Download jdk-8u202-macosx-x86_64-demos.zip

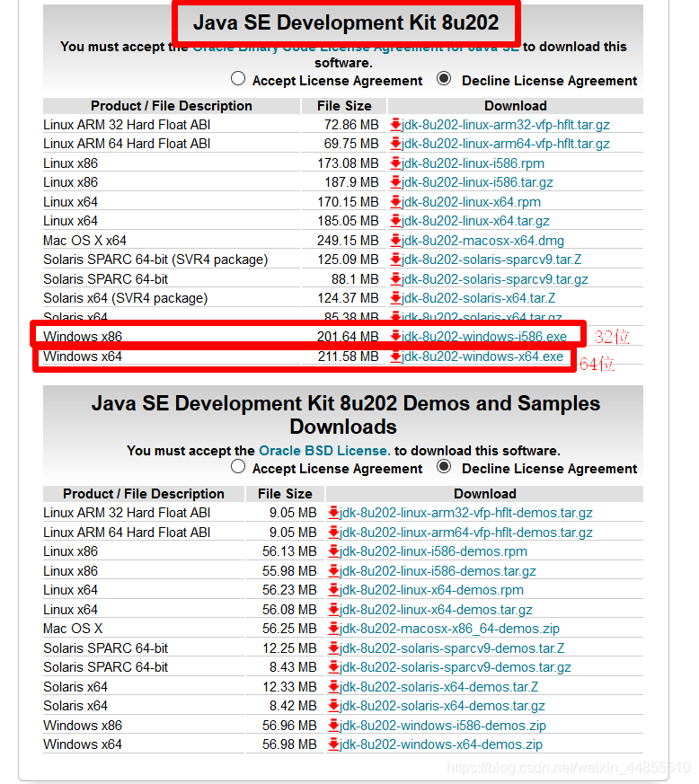[x=449, y=629]
